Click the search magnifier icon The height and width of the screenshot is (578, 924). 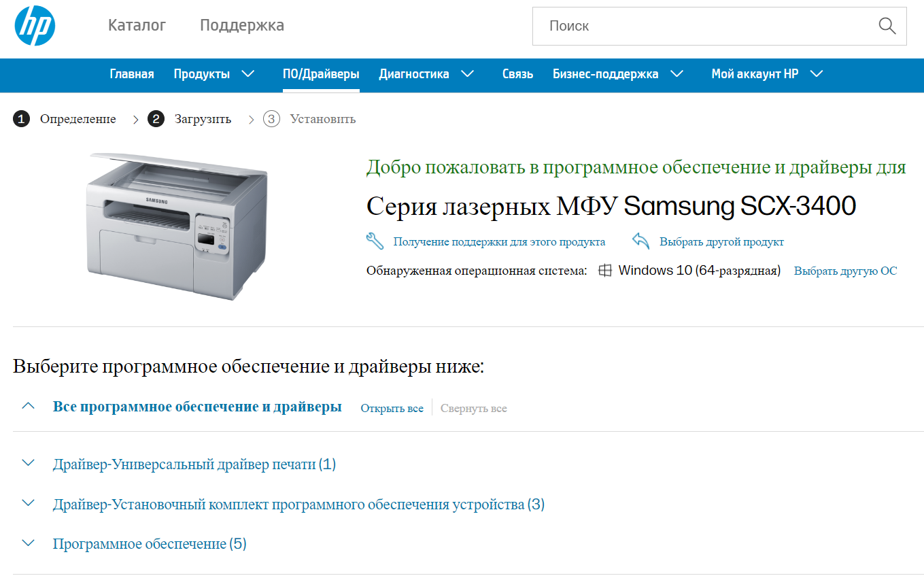tap(887, 26)
